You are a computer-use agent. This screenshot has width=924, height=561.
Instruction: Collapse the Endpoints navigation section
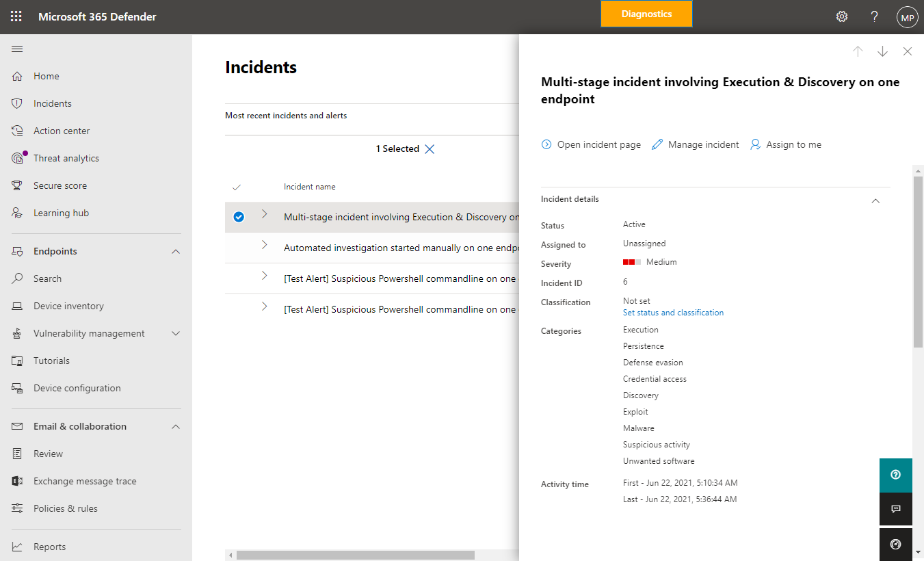pyautogui.click(x=176, y=251)
